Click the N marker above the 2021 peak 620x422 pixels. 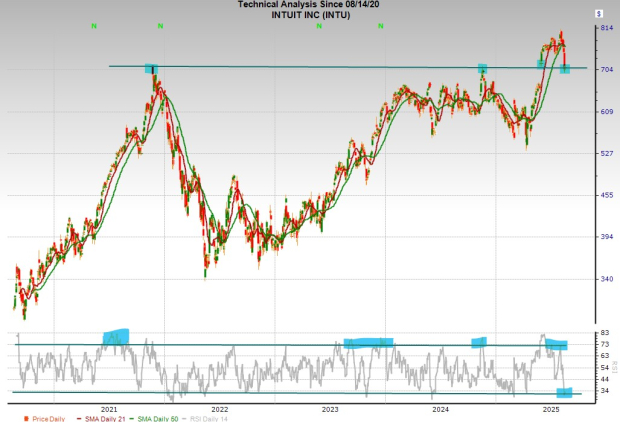click(160, 25)
